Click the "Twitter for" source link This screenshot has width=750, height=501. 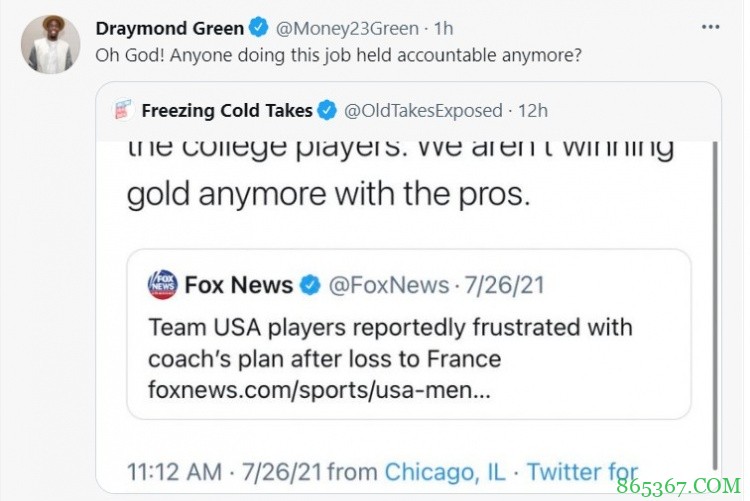pos(582,469)
